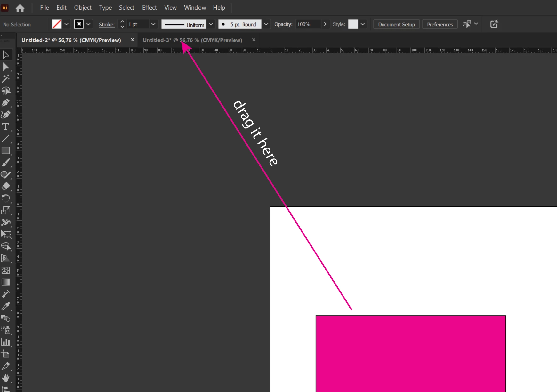Select the Magic Wand tool
This screenshot has width=557, height=392.
[x=6, y=79]
